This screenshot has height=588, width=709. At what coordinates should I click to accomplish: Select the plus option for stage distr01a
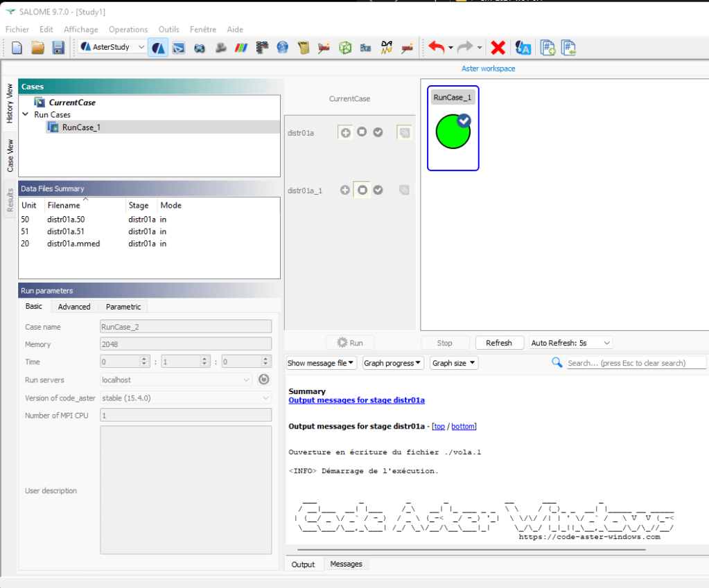tap(345, 132)
